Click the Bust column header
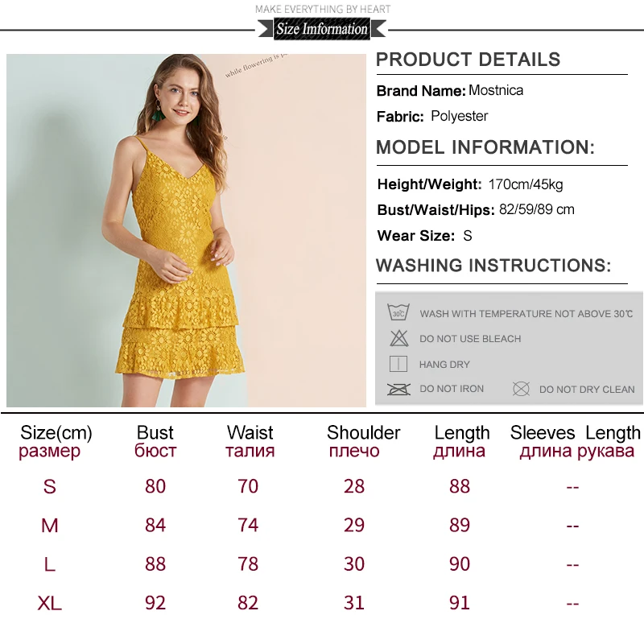This screenshot has width=644, height=644. click(x=155, y=441)
